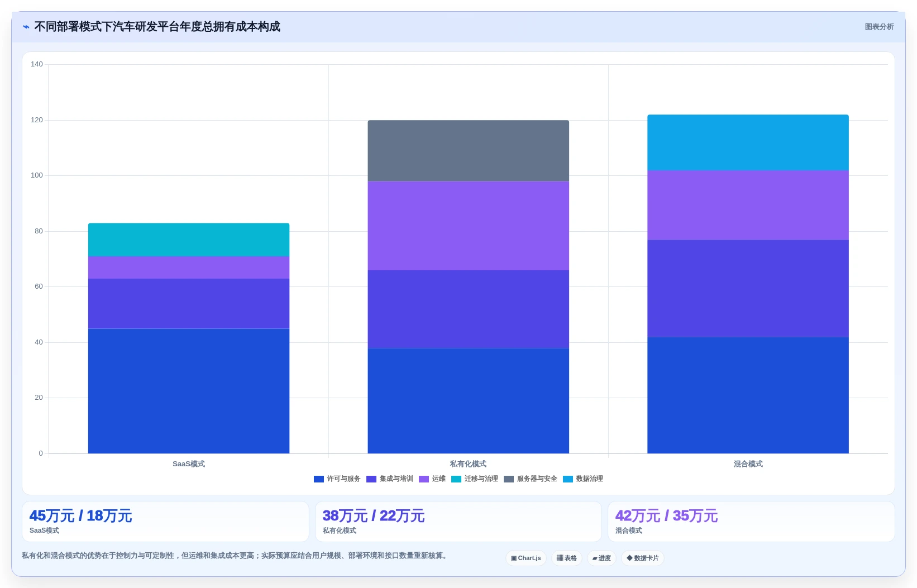This screenshot has height=588, width=917.
Task: Click 私有化模式 bar's gray 服务器与安全 segment
Action: coord(469,151)
